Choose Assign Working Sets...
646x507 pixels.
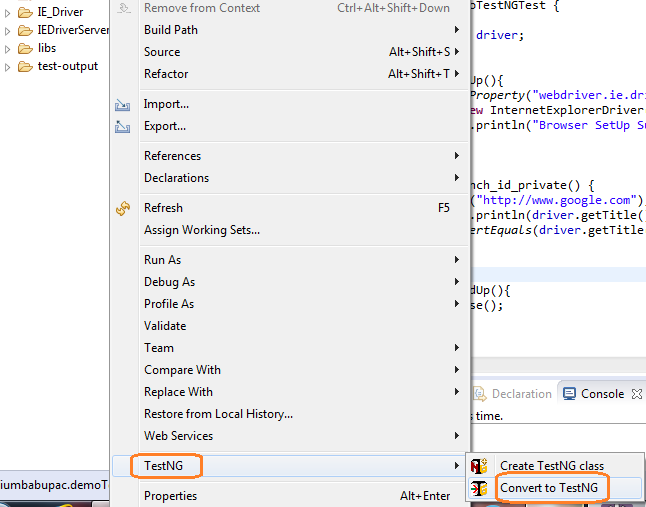[x=290, y=230]
